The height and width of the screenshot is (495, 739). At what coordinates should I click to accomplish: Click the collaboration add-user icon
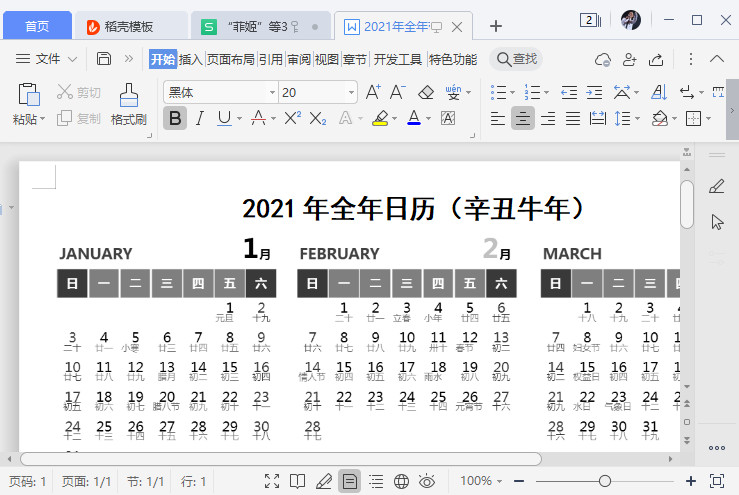click(630, 59)
